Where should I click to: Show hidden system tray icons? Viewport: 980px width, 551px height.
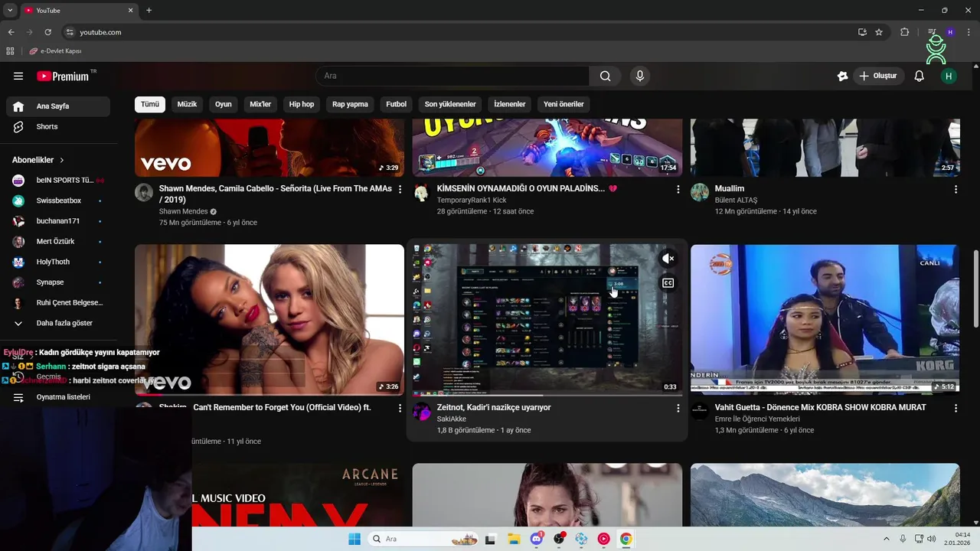(x=887, y=539)
